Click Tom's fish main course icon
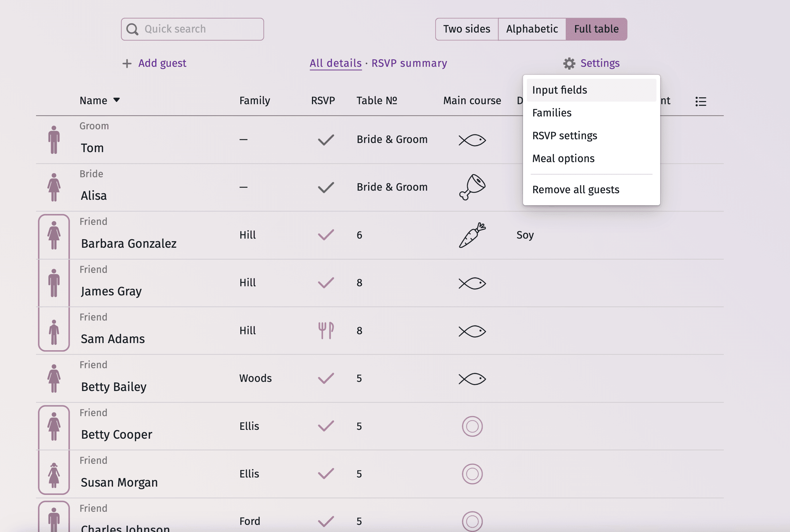The image size is (790, 532). [472, 140]
